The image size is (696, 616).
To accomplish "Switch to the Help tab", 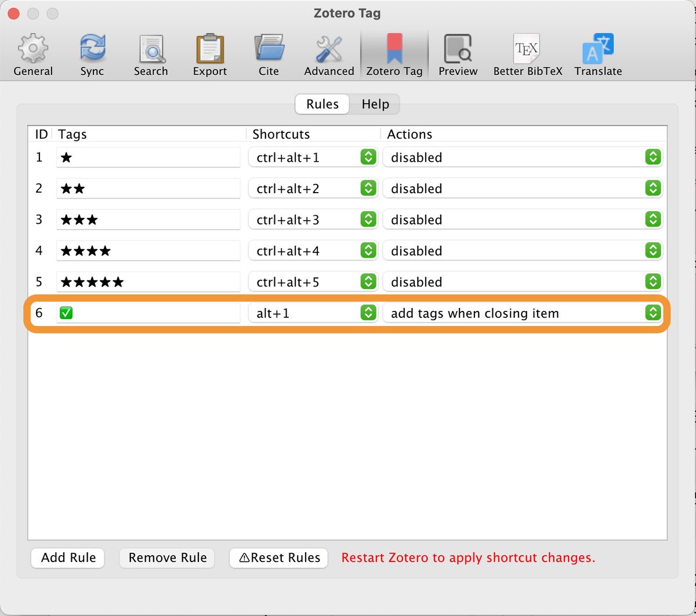I will point(375,104).
